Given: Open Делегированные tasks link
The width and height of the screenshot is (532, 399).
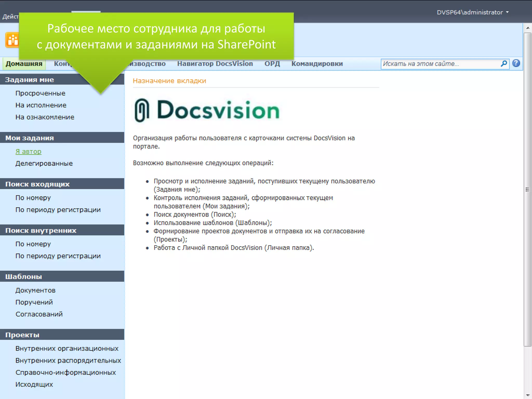Looking at the screenshot, I should click(44, 163).
